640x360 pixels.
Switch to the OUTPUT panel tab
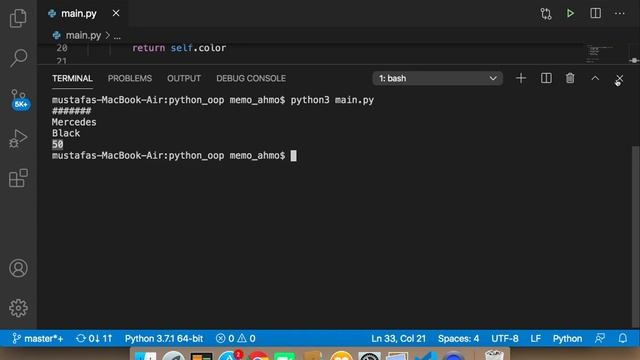click(x=184, y=78)
